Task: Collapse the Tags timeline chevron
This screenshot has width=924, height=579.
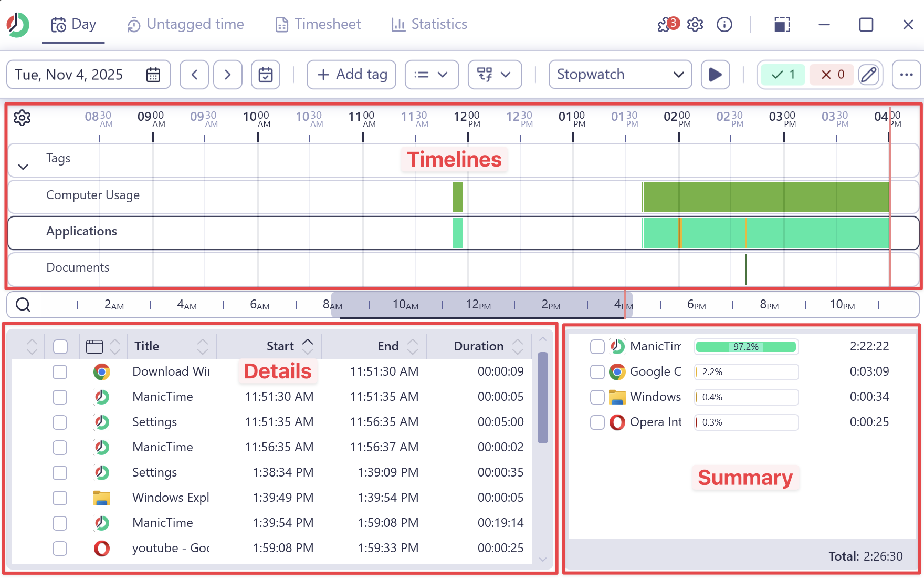Action: [x=23, y=167]
